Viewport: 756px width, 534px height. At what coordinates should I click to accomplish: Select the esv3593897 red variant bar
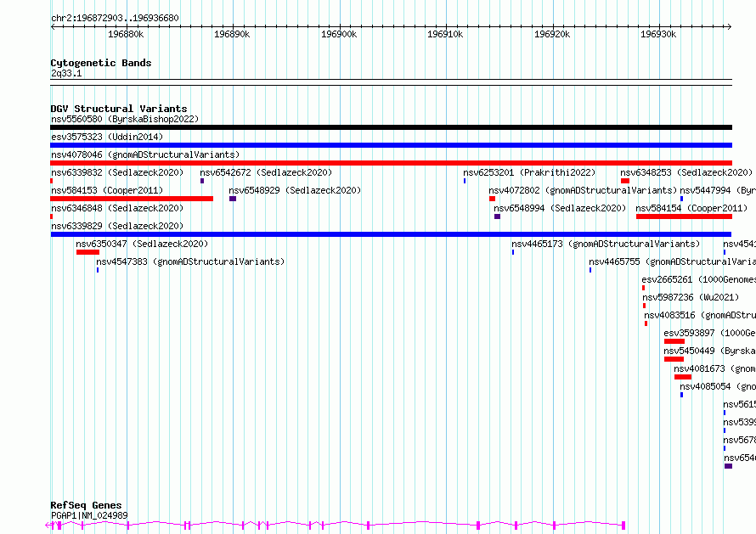[x=674, y=341]
